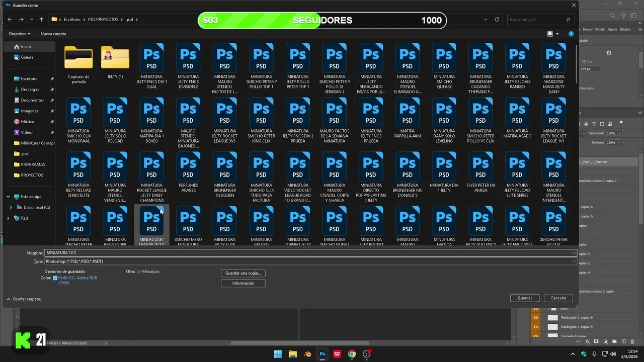Hide the Retângulo 1 copiar 5 layer
This screenshot has width=644, height=362.
(535, 327)
